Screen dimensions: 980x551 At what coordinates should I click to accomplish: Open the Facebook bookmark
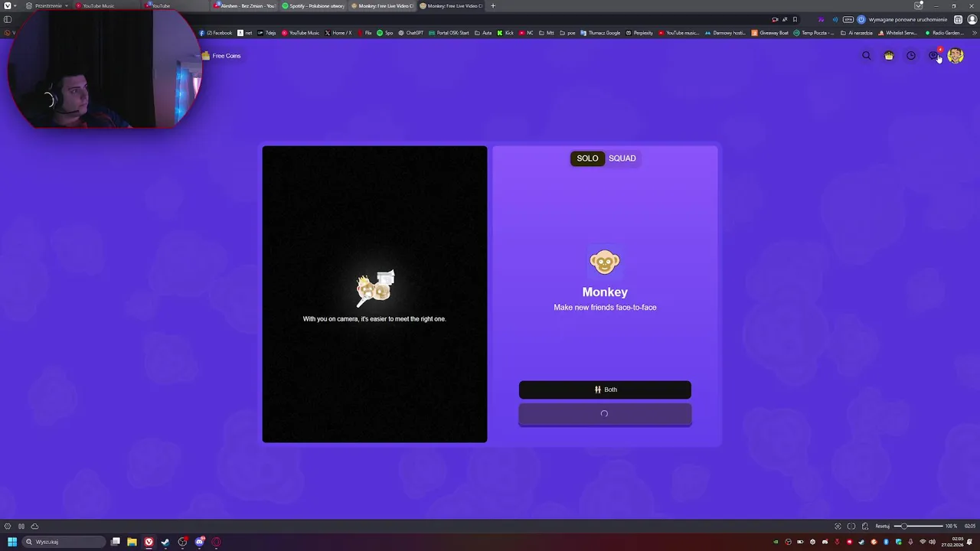pyautogui.click(x=216, y=33)
